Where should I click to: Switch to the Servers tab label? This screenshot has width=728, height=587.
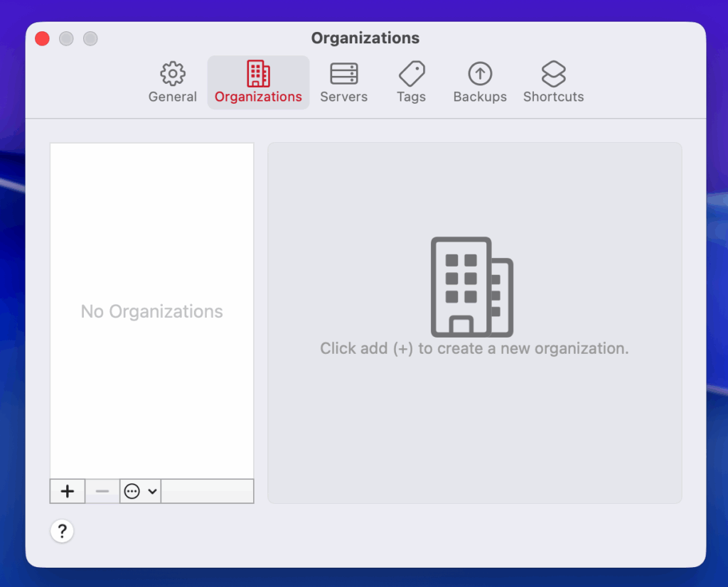[x=344, y=97]
